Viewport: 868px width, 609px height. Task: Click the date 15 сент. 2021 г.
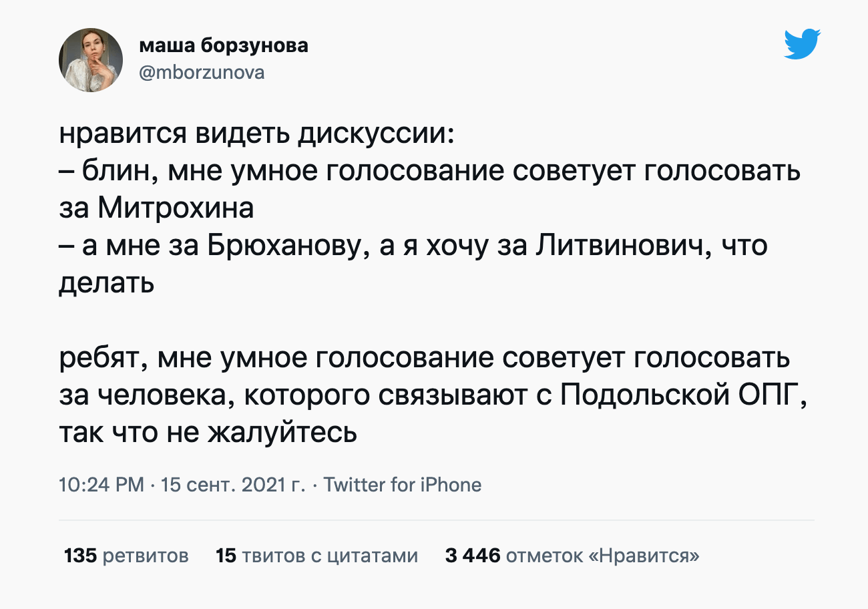232,484
